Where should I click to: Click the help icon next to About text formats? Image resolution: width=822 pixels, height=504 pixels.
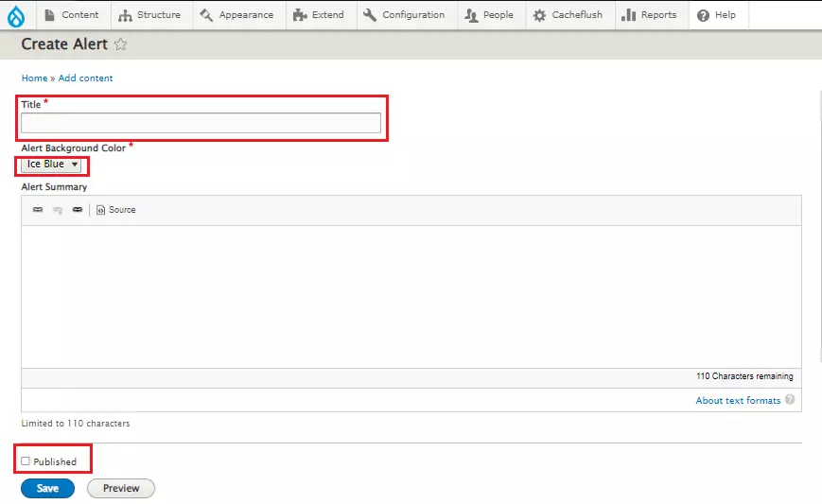click(790, 399)
